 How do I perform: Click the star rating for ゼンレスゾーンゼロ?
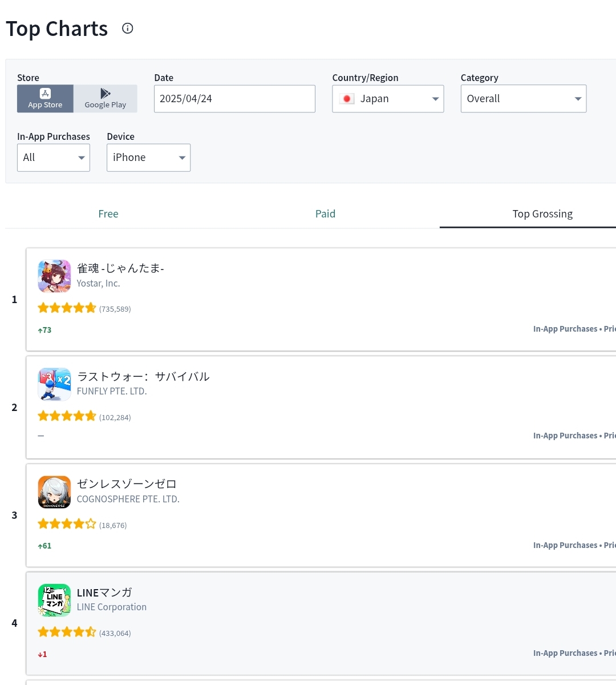coord(67,524)
